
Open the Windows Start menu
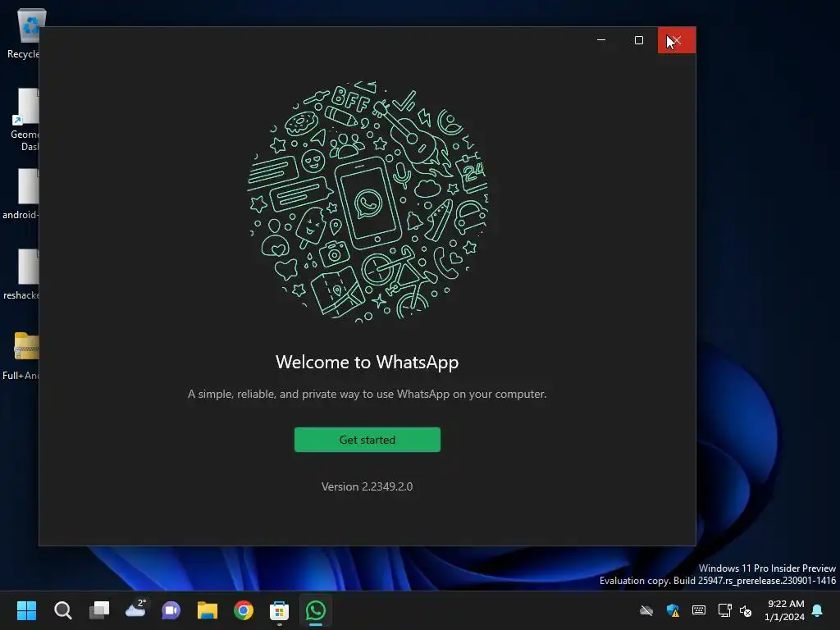click(26, 610)
